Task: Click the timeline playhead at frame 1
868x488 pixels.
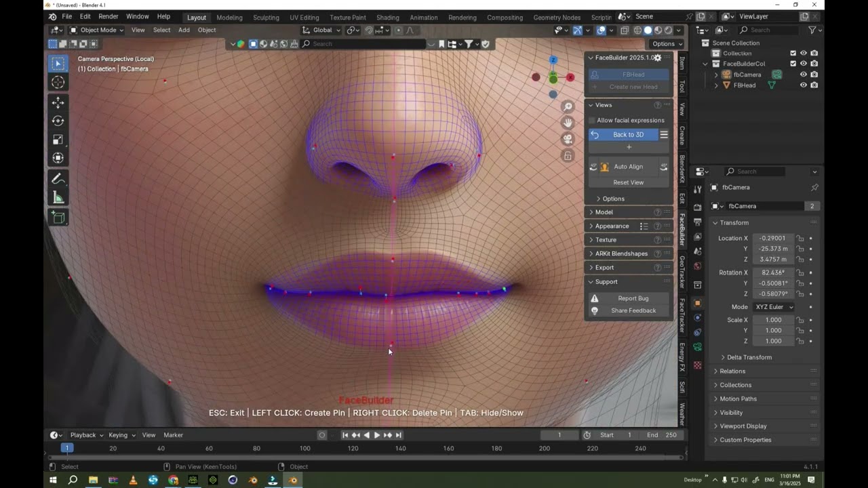Action: tap(66, 448)
